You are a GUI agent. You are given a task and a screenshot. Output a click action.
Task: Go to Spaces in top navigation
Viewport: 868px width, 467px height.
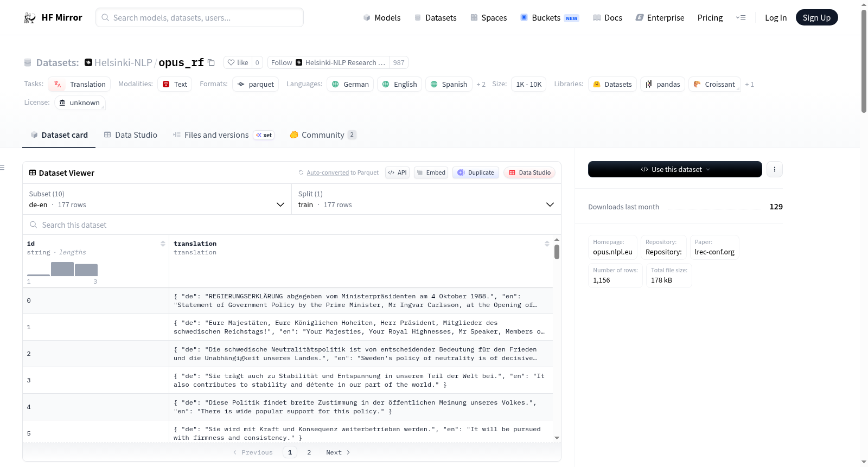pyautogui.click(x=488, y=18)
